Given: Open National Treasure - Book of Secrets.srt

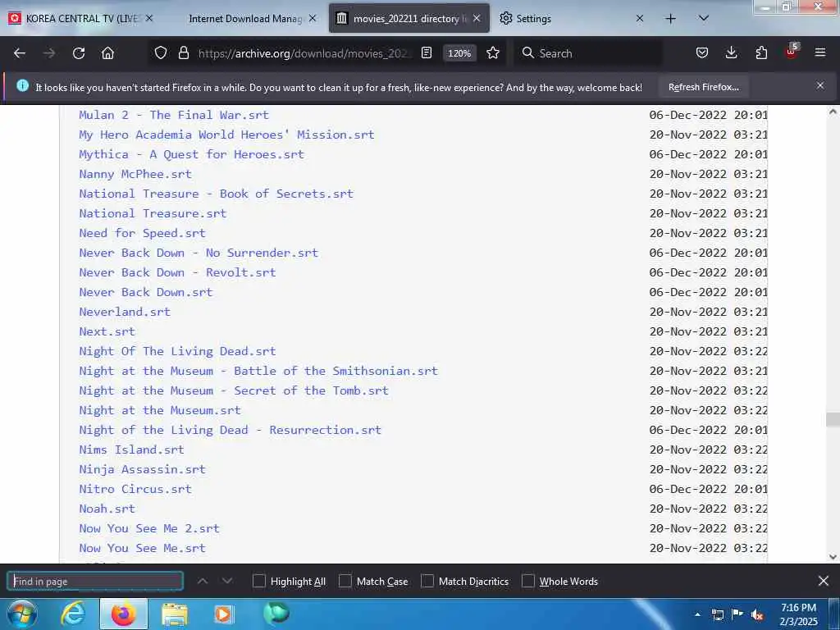Looking at the screenshot, I should point(216,194).
